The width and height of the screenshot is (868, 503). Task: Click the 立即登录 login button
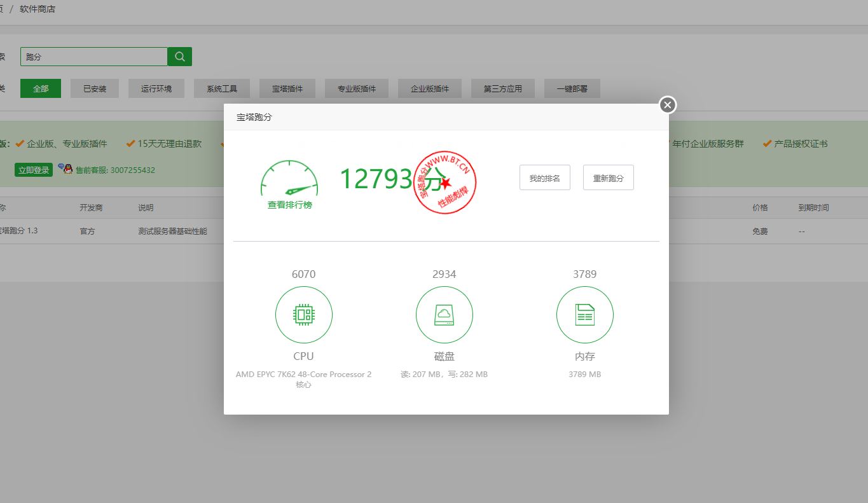[x=33, y=169]
